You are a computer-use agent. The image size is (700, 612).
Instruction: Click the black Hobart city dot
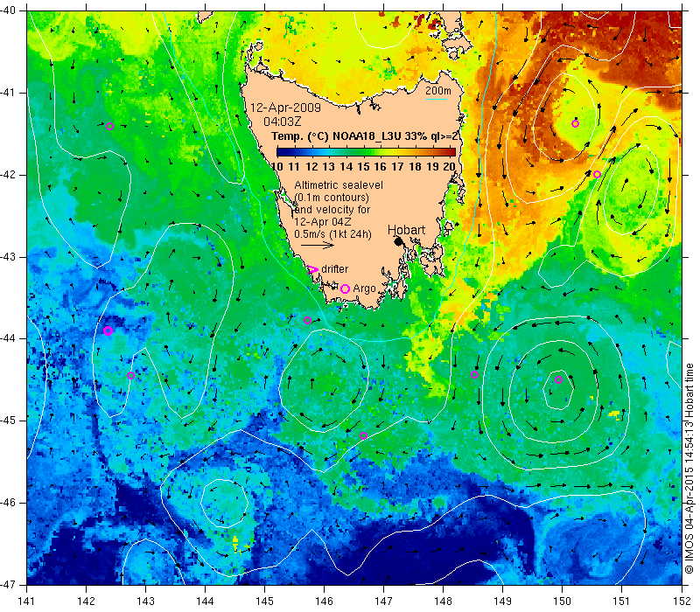(399, 241)
